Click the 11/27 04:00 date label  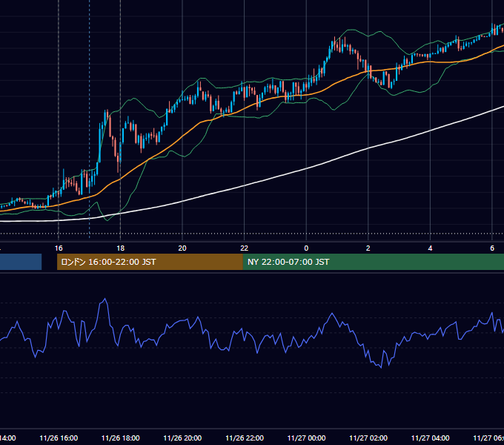click(431, 438)
